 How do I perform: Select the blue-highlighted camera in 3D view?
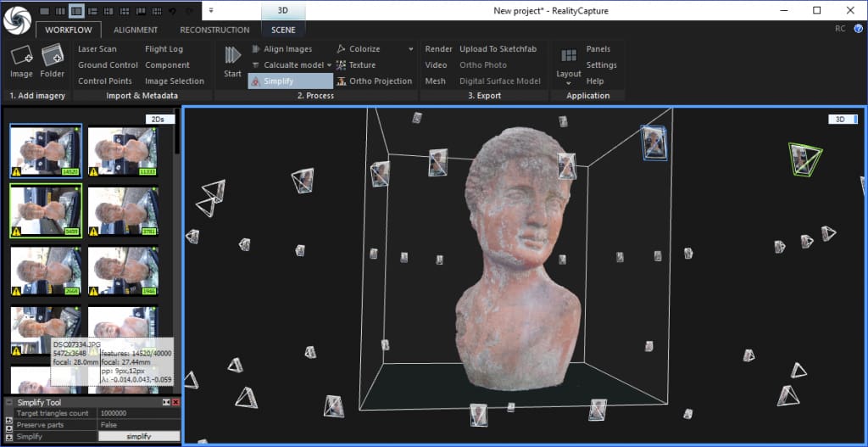pos(654,142)
